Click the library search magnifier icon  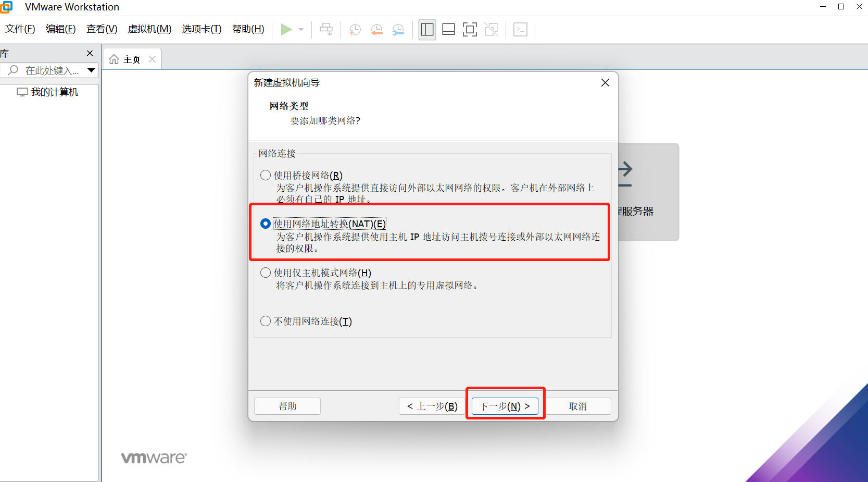pyautogui.click(x=13, y=70)
